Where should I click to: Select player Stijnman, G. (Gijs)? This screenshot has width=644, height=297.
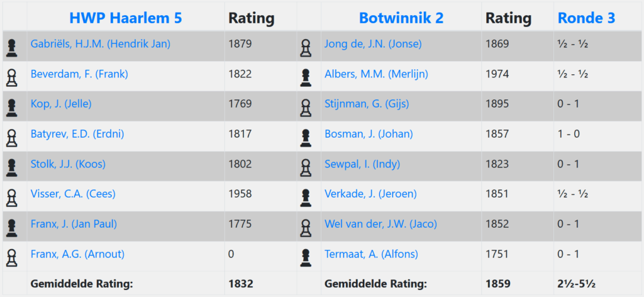click(x=367, y=104)
